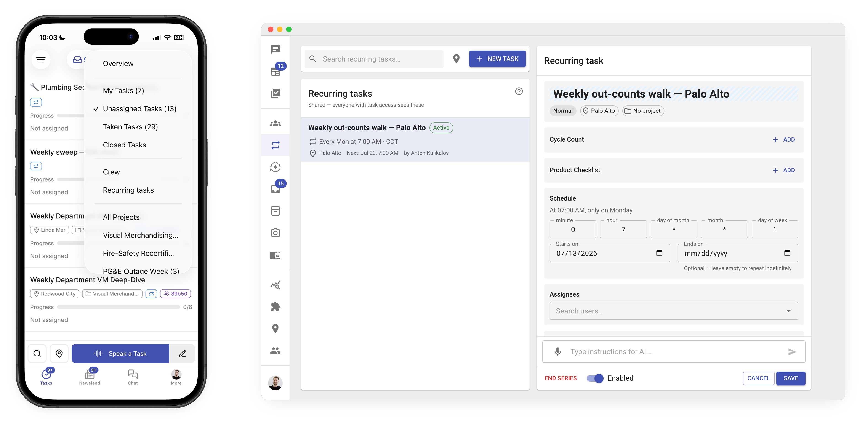Select Unassigned Tasks (13) menu item
Viewport: 868px width, 423px height.
click(x=139, y=109)
